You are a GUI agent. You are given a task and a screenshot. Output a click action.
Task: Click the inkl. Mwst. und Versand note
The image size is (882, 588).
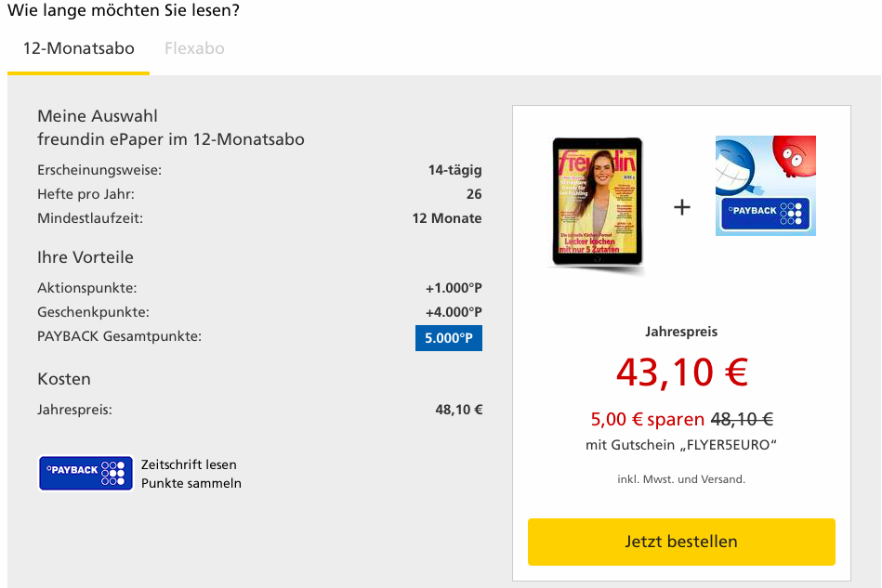coord(681,479)
